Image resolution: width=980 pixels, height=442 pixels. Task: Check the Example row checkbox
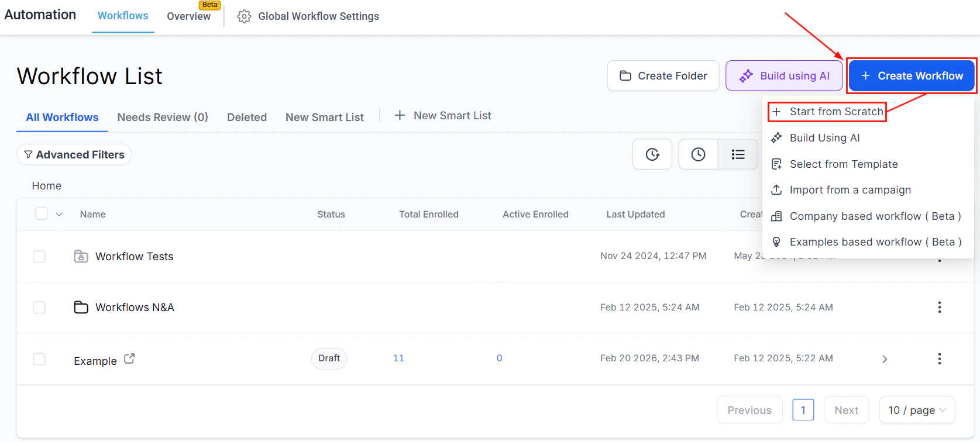click(39, 359)
